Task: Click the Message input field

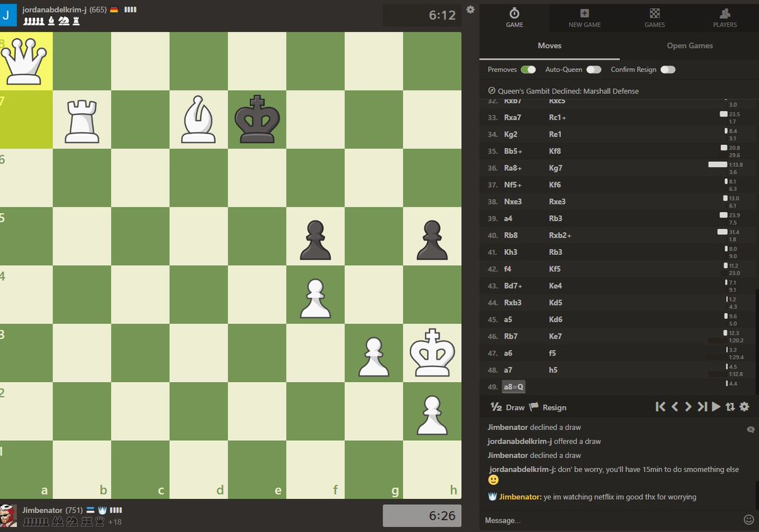Action: pyautogui.click(x=569, y=519)
